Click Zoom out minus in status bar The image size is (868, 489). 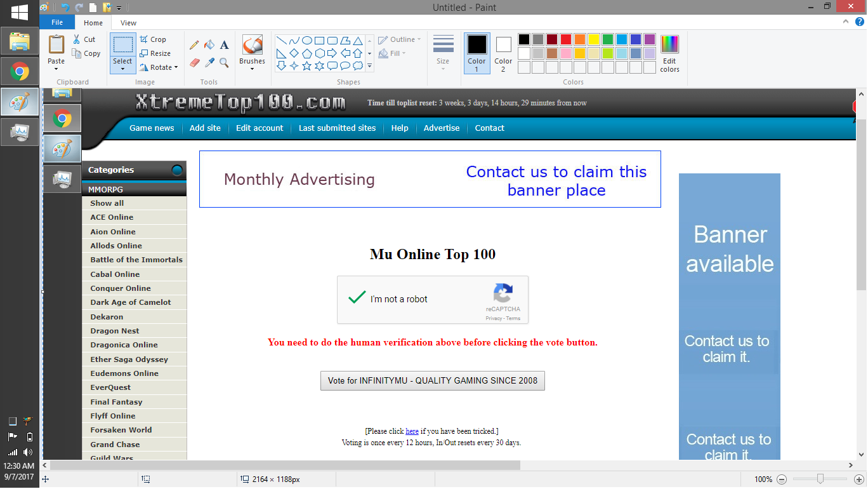pyautogui.click(x=782, y=479)
